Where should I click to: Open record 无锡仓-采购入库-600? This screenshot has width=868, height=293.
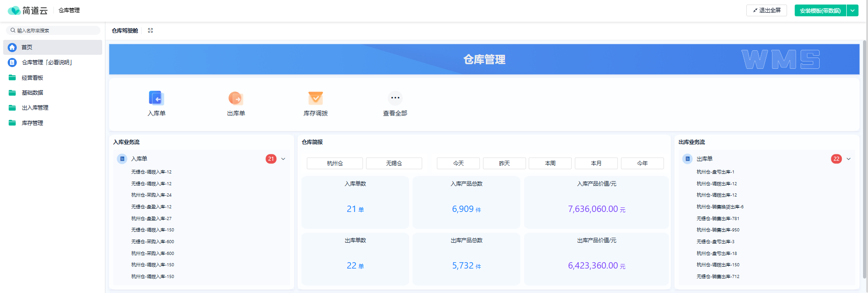click(152, 242)
